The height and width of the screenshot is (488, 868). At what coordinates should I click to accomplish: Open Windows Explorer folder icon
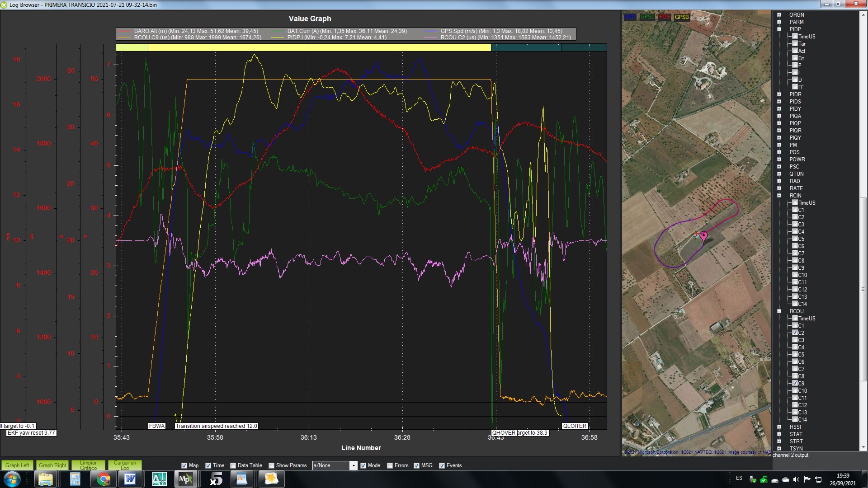(x=46, y=479)
